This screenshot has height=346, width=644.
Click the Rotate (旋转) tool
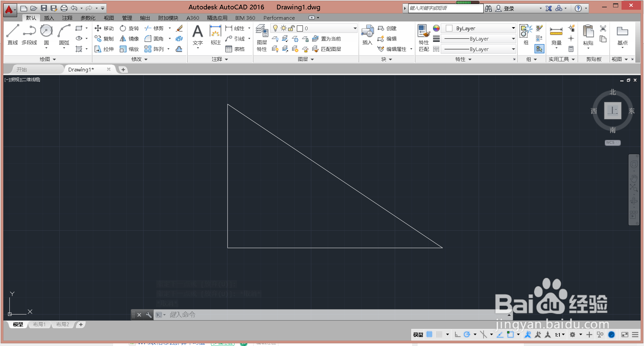pos(129,28)
